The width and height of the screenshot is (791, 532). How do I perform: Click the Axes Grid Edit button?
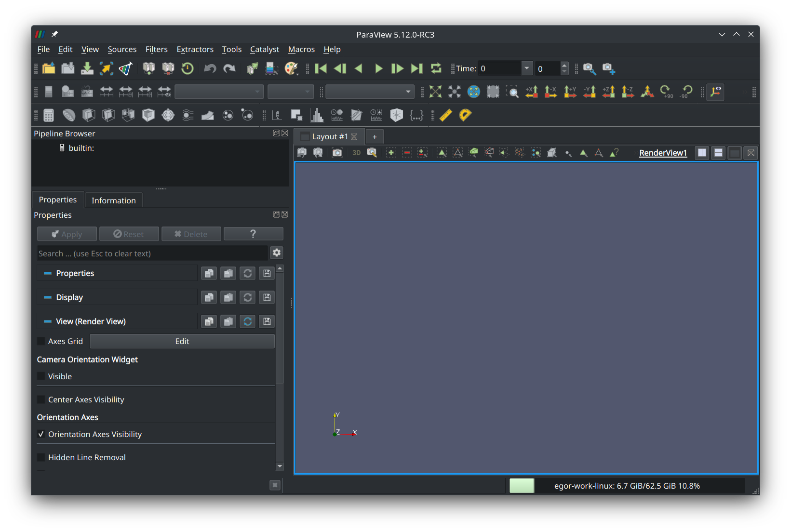[x=182, y=341]
